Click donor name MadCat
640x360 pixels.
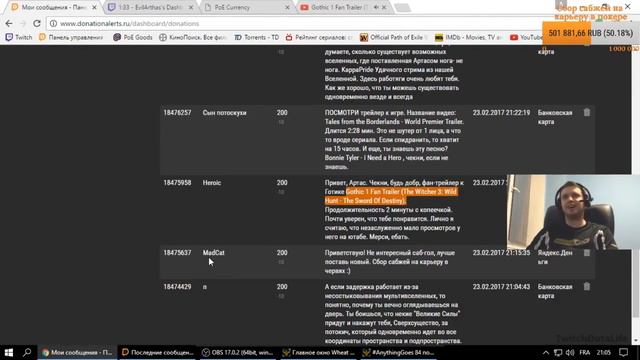213,253
